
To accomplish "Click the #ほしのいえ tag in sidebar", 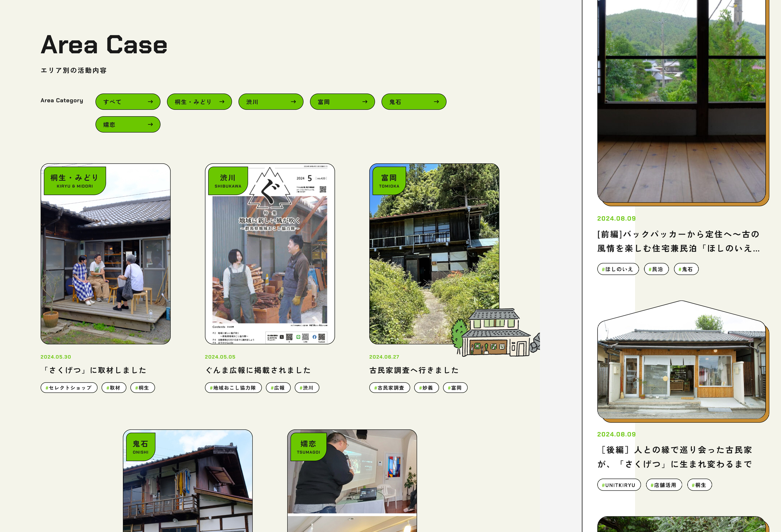I will tap(618, 269).
